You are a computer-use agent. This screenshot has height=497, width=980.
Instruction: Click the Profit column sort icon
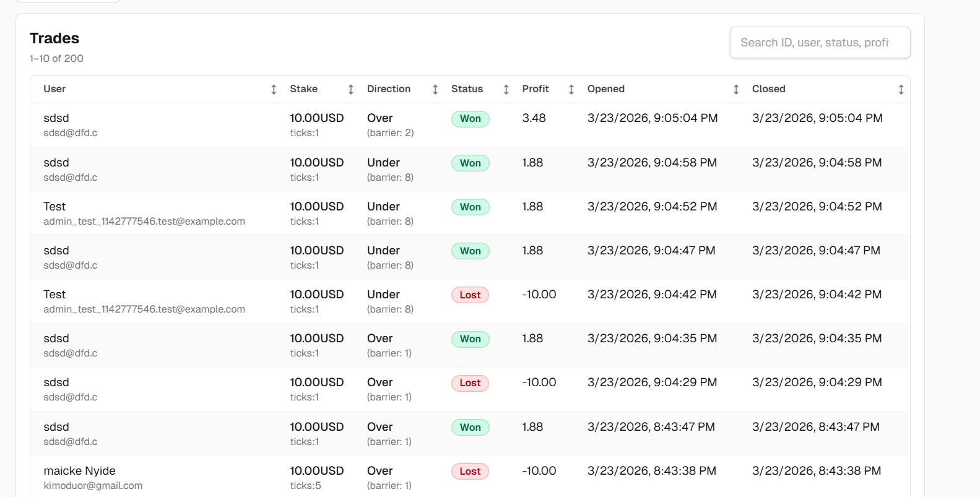pos(571,90)
